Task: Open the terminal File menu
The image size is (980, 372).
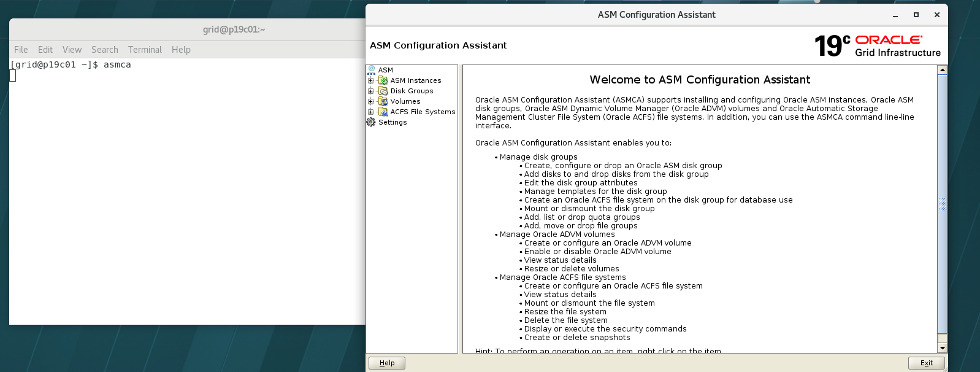Action: point(21,50)
